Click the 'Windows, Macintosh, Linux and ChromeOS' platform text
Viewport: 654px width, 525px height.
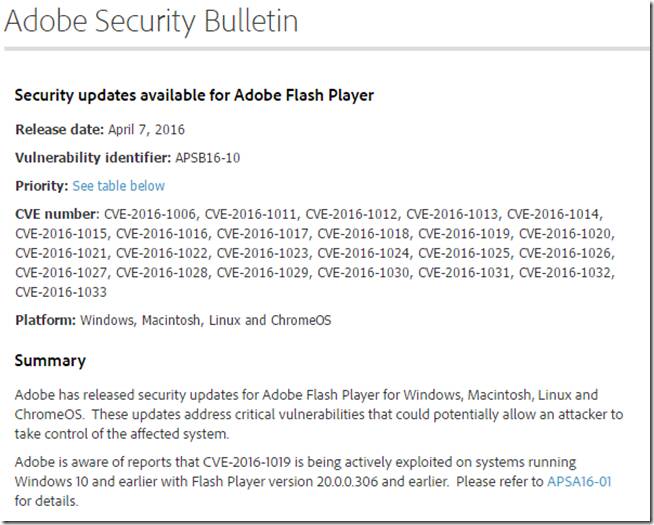pyautogui.click(x=206, y=320)
